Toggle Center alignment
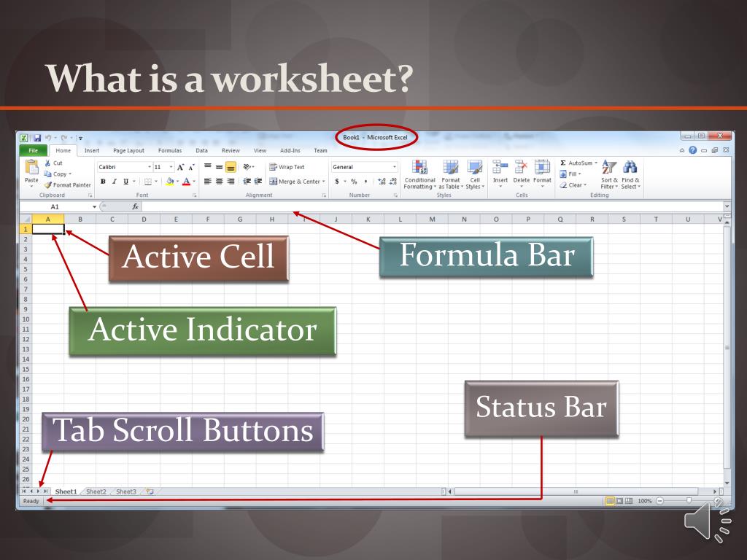 [219, 182]
